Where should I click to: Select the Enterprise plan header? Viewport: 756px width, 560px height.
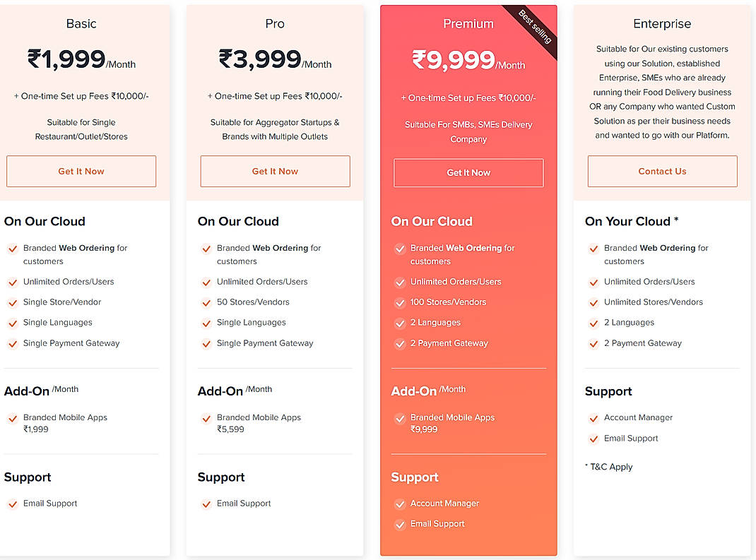[662, 23]
